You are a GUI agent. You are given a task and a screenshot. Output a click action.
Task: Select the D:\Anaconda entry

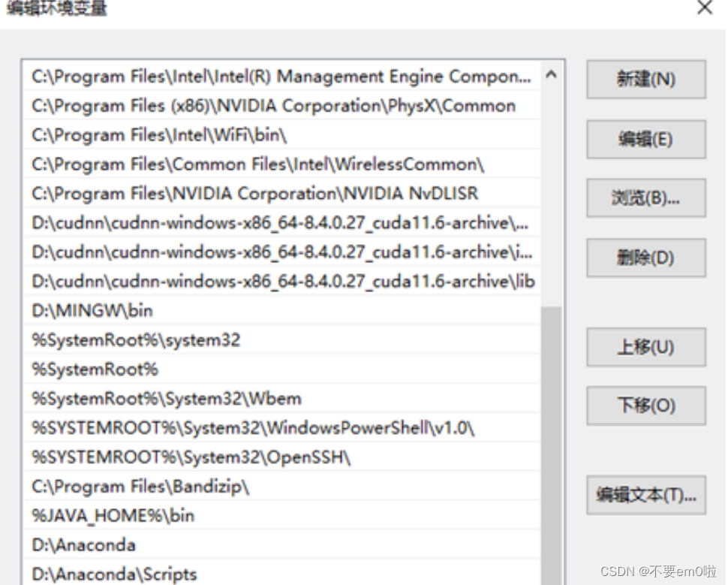[282, 544]
